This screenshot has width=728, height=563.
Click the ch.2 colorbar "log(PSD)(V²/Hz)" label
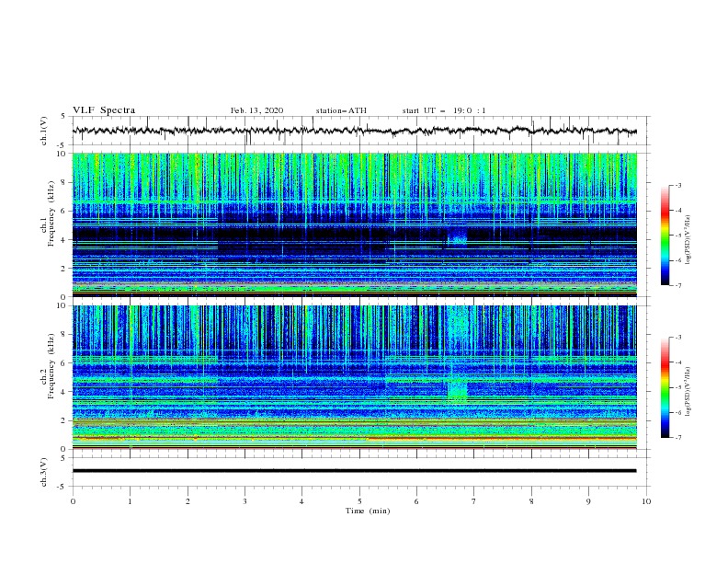click(x=688, y=391)
